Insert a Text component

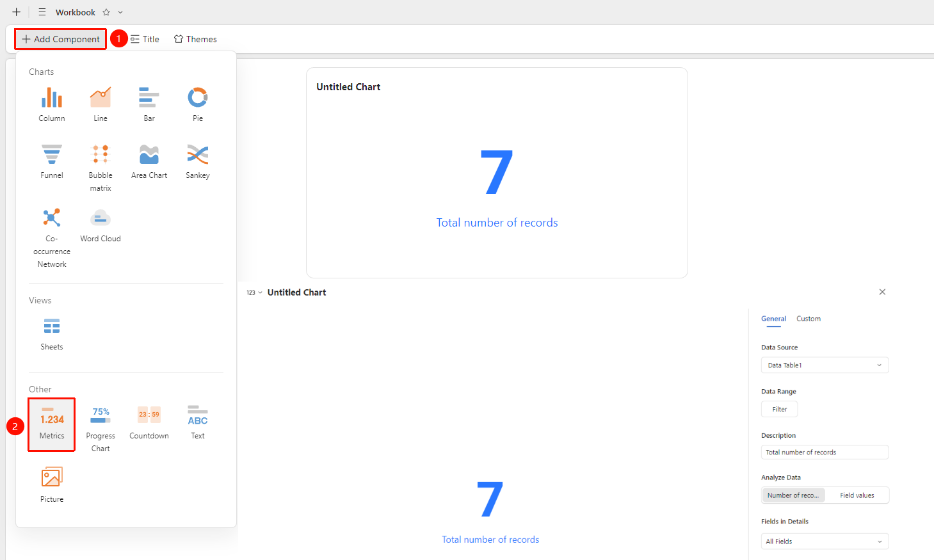(x=198, y=422)
